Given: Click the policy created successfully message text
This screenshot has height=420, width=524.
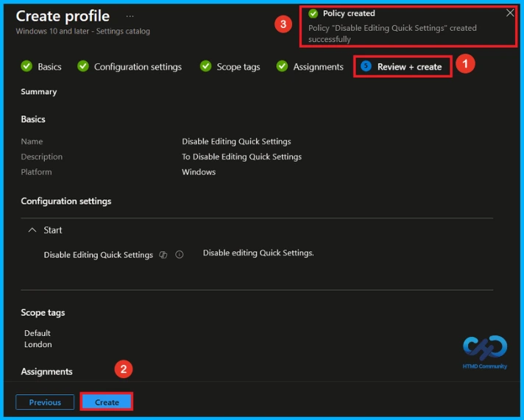Looking at the screenshot, I should [x=392, y=33].
